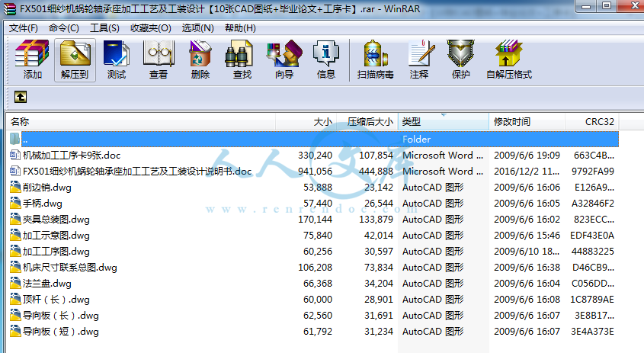Click date 2009/6/6 16:38
Image resolution: width=644 pixels, height=353 pixels.
click(x=527, y=268)
